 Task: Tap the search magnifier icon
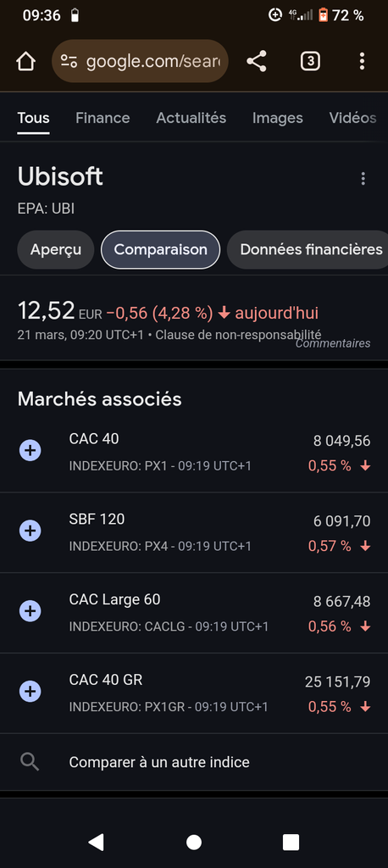(30, 762)
